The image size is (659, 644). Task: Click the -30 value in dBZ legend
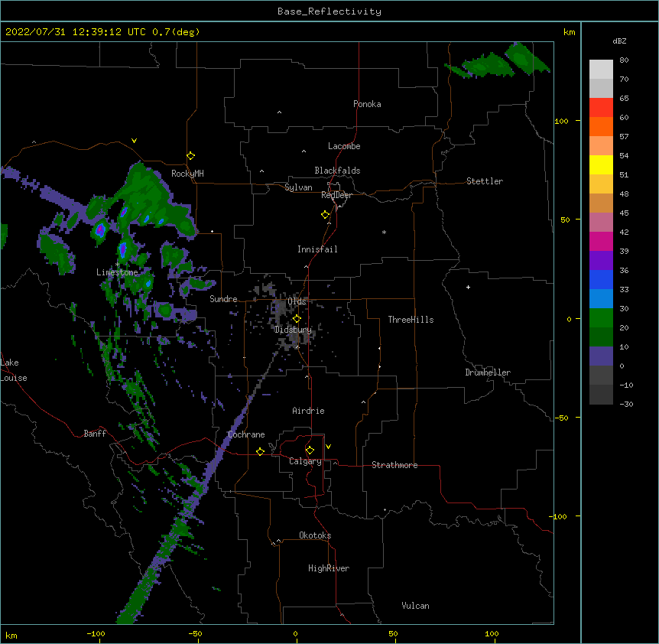(x=626, y=404)
